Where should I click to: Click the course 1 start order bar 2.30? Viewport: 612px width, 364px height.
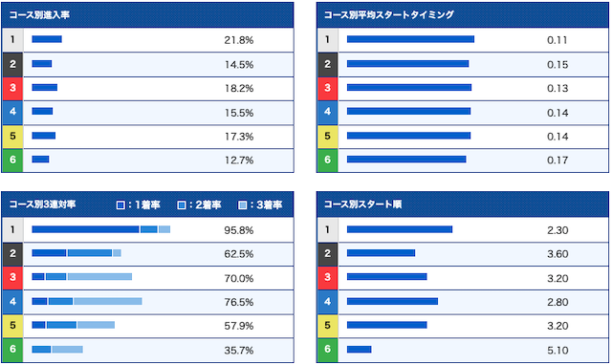pos(400,229)
